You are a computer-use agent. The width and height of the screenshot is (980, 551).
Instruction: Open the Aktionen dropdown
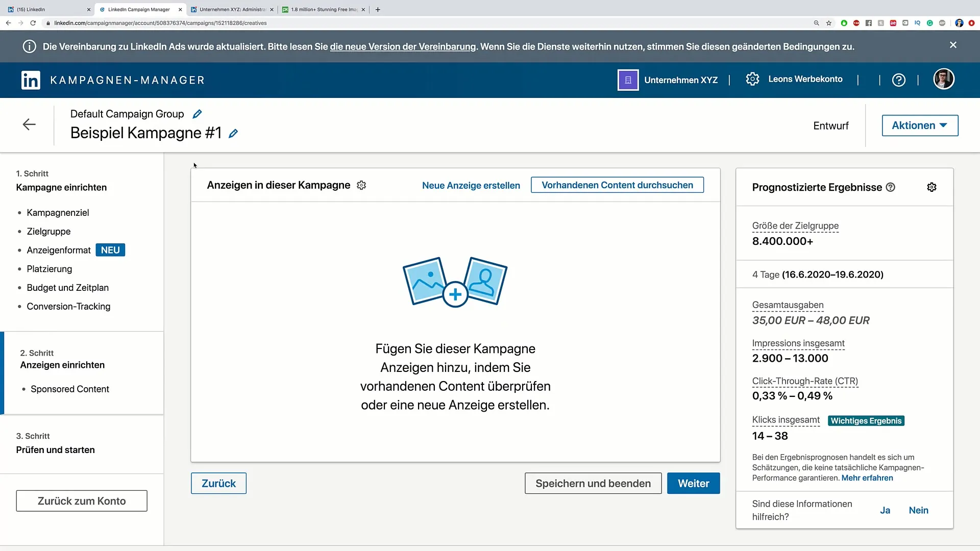[920, 126]
